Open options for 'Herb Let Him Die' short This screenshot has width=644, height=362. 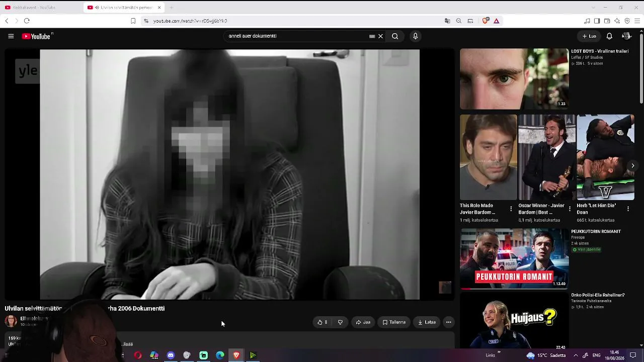[628, 209]
